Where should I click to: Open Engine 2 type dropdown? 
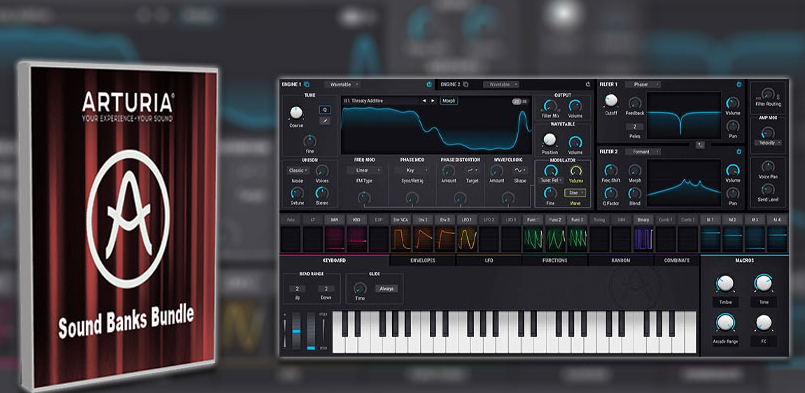pyautogui.click(x=502, y=84)
